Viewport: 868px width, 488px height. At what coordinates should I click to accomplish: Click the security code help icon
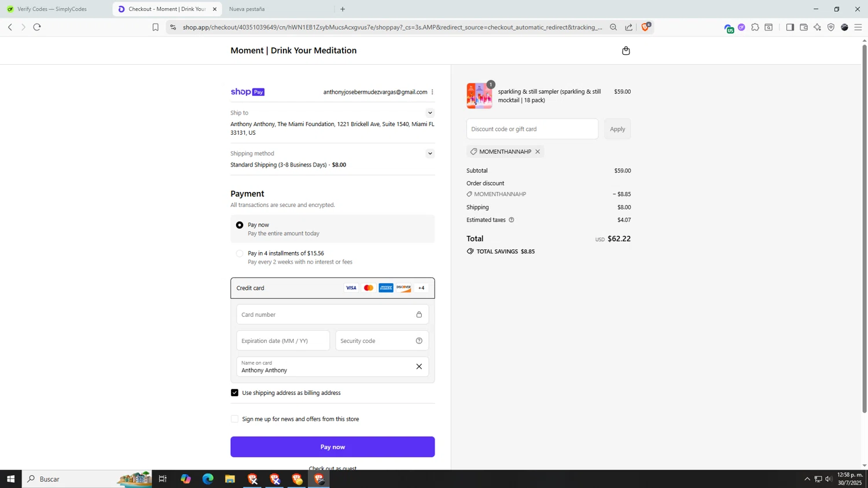coord(419,341)
